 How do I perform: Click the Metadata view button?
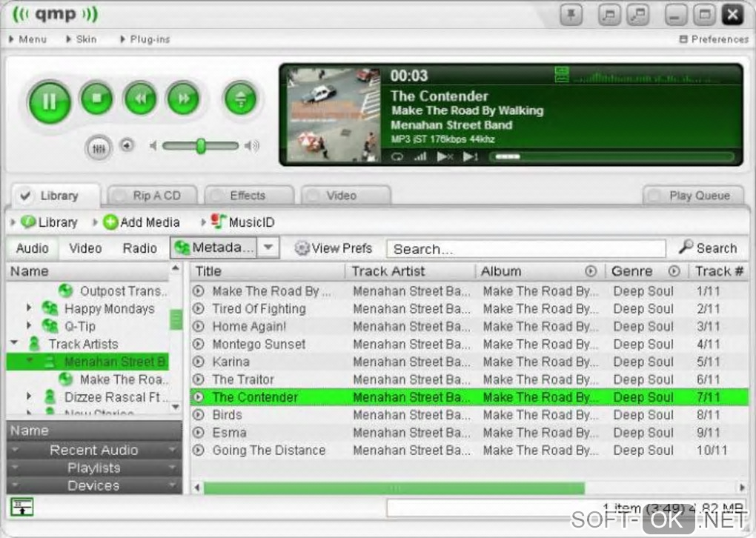pyautogui.click(x=214, y=248)
